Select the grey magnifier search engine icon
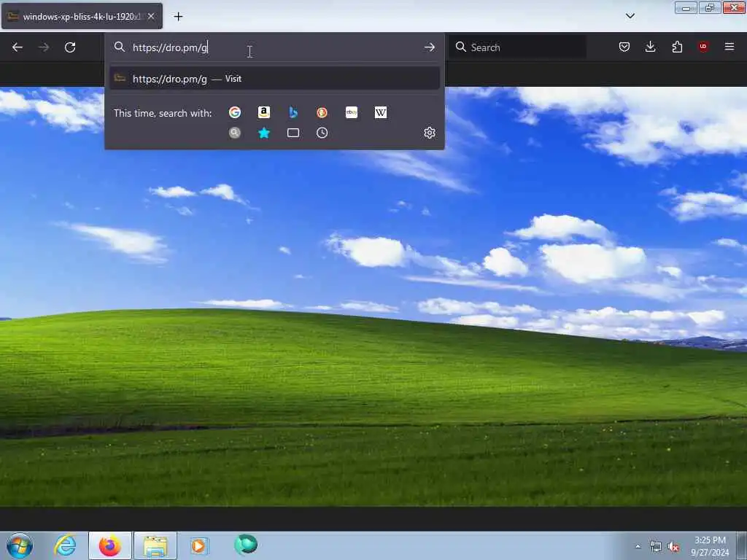747x560 pixels. point(234,133)
